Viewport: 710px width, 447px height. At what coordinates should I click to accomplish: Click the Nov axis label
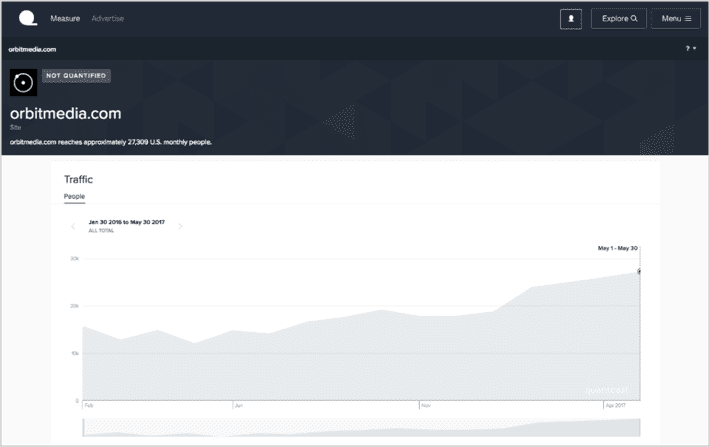426,405
